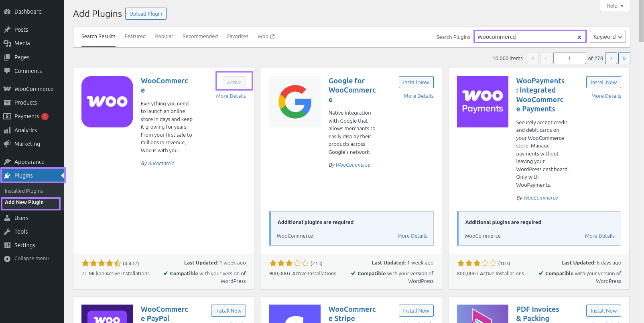This screenshot has height=323, width=644.
Task: Open PDF Invoices & Packing title link
Action: [x=538, y=314]
